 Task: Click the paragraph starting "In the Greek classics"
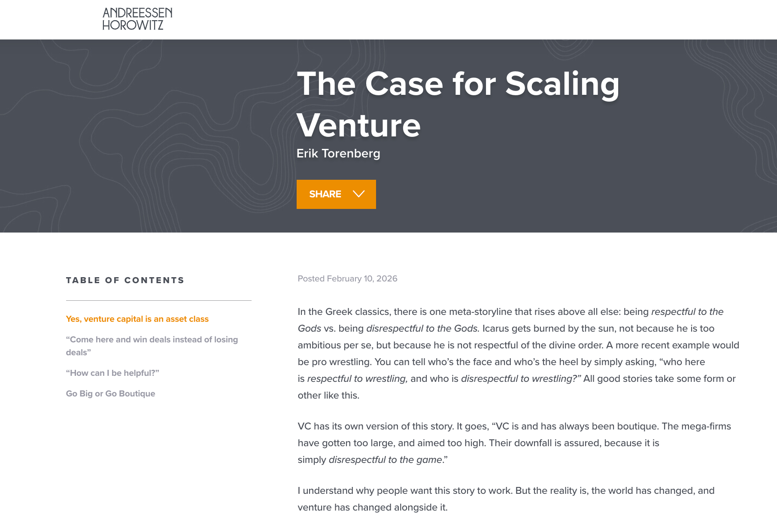click(518, 354)
